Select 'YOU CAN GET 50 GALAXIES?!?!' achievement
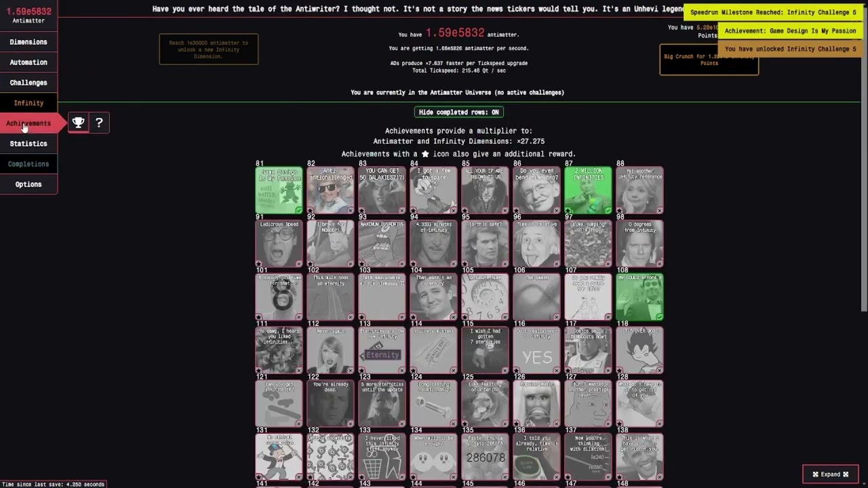868x488 pixels. click(382, 190)
